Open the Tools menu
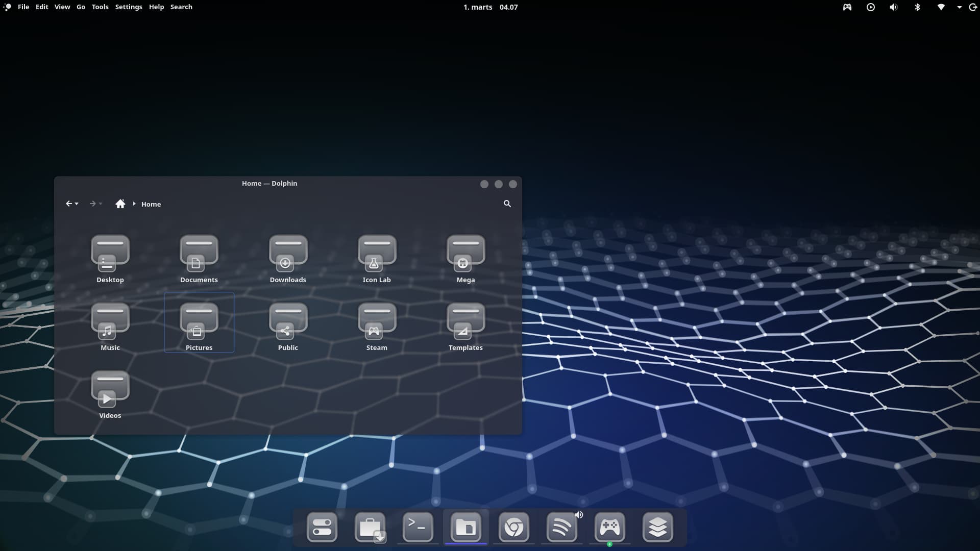Screen dimensions: 980x551 pyautogui.click(x=100, y=7)
